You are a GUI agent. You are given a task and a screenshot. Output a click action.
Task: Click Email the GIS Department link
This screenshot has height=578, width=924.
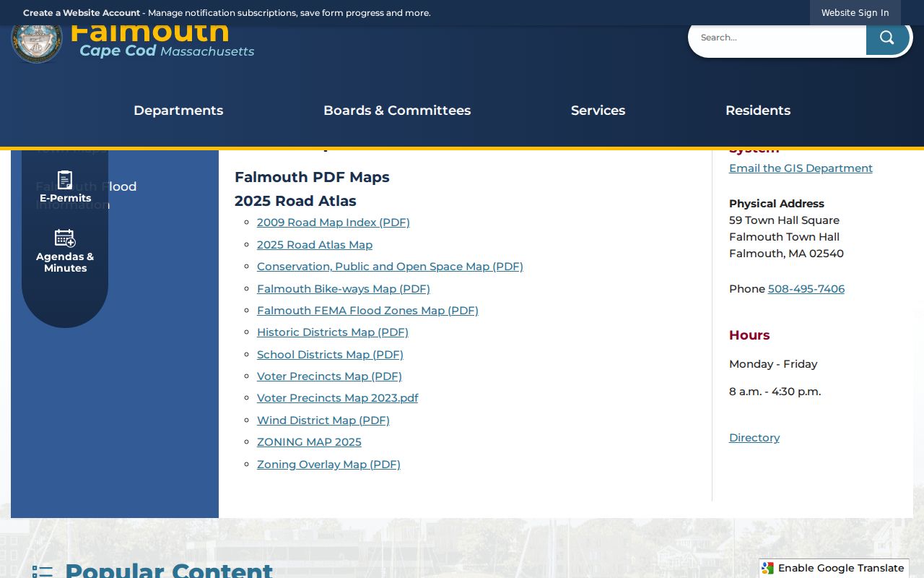[801, 168]
